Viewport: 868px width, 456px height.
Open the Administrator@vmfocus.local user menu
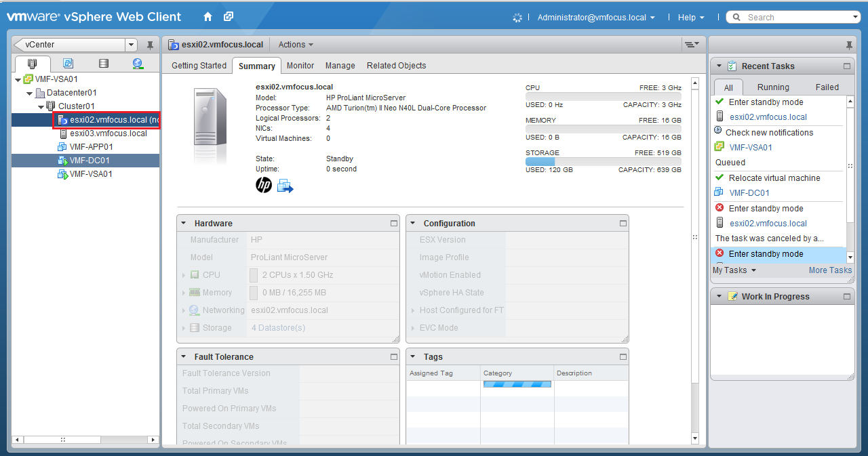click(595, 18)
